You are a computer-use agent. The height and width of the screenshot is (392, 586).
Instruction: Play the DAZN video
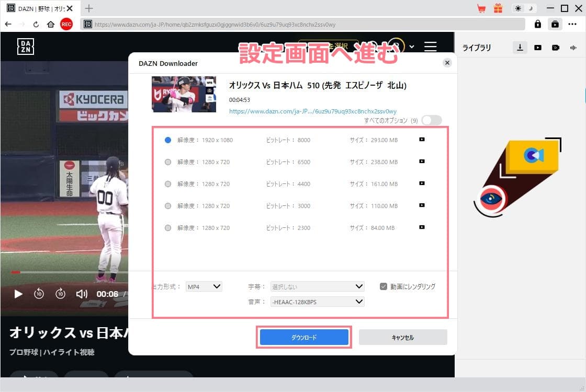tap(18, 294)
